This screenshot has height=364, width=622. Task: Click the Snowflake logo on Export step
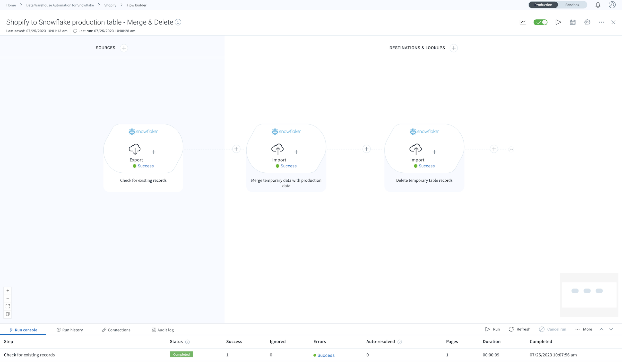click(x=143, y=132)
